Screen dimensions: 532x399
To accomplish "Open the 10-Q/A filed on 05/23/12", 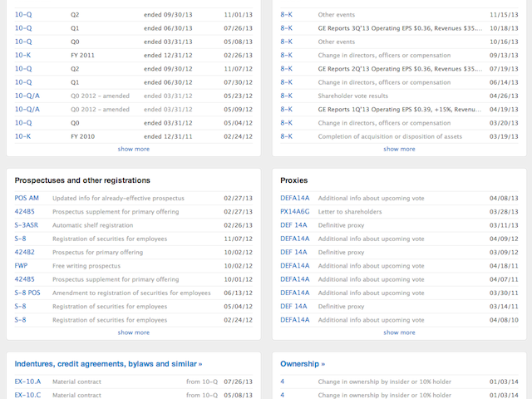I will click(27, 96).
